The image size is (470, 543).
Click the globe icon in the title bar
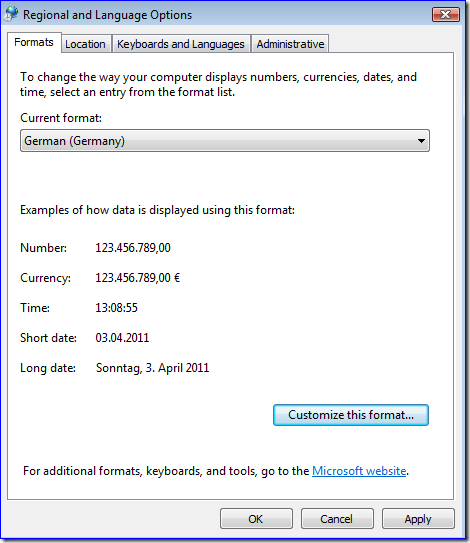point(11,14)
